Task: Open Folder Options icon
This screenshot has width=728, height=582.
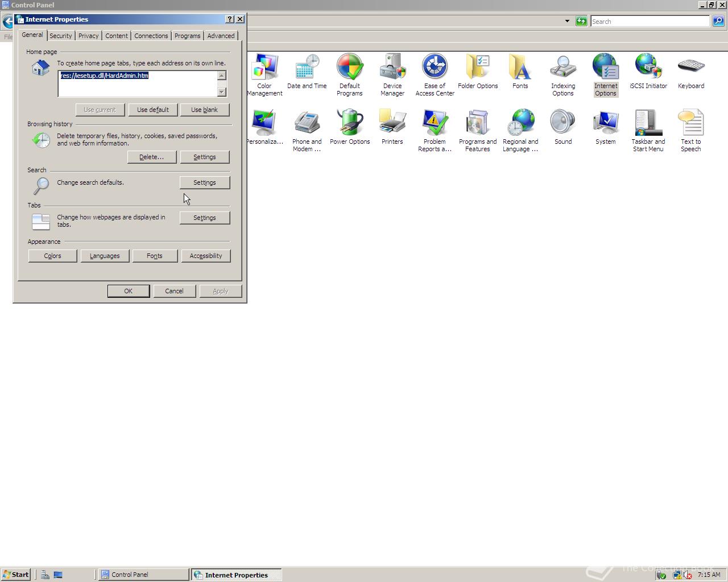Action: click(x=478, y=72)
